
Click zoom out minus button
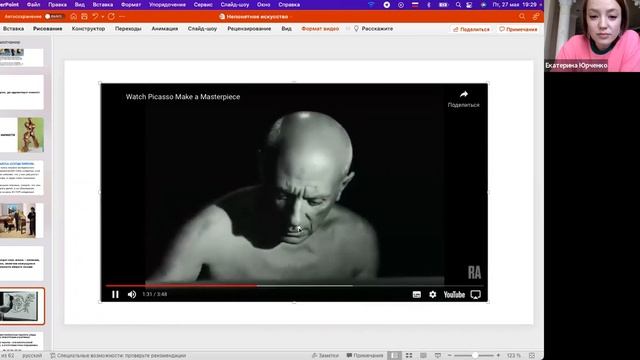pos(449,356)
